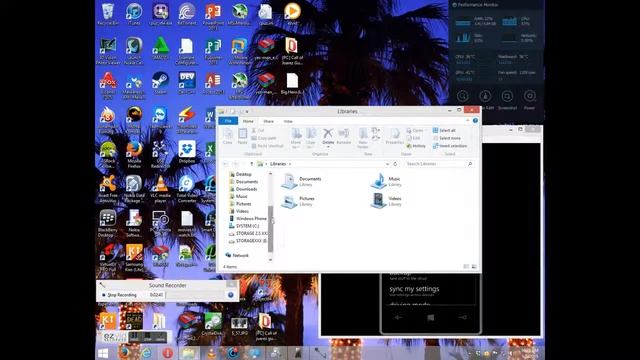Viewport: 640px width, 360px height.
Task: Go up one level with the up arrow
Action: [251, 164]
